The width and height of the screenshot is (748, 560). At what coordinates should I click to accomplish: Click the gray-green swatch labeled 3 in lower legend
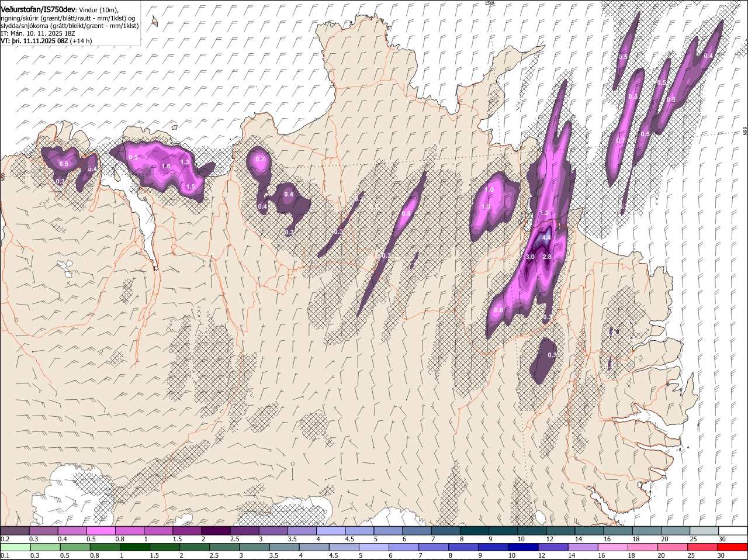255,548
